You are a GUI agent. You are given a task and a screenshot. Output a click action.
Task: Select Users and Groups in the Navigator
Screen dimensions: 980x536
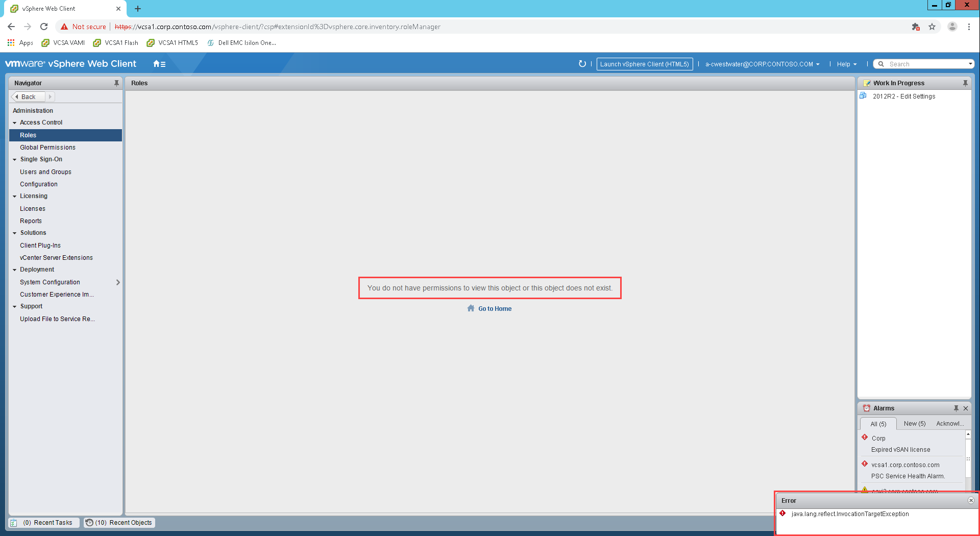point(65,172)
